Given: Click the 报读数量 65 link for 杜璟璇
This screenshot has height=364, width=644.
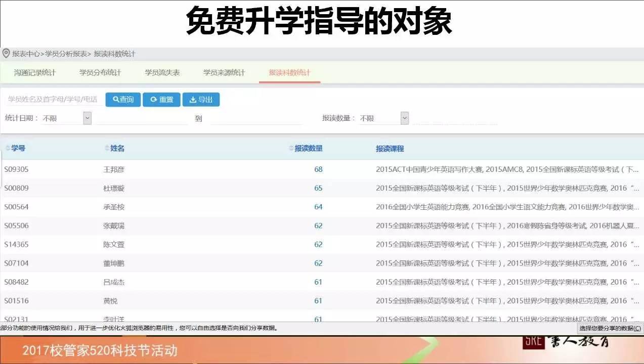Looking at the screenshot, I should pos(318,188).
